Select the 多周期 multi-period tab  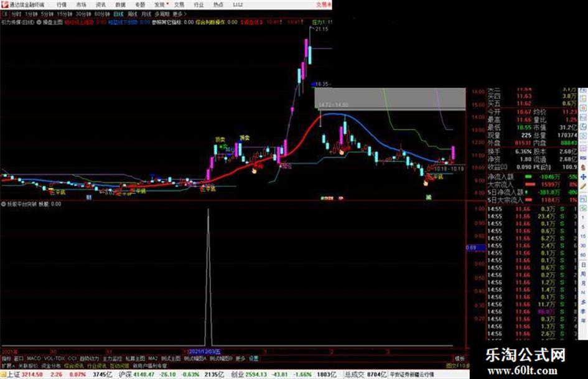pyautogui.click(x=162, y=14)
